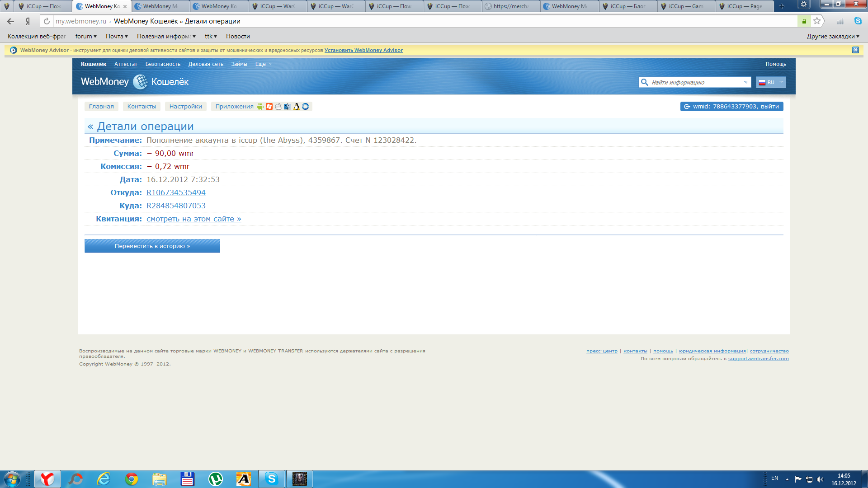Image resolution: width=868 pixels, height=488 pixels.
Task: Log out via the wmid выйти button
Action: click(x=732, y=107)
